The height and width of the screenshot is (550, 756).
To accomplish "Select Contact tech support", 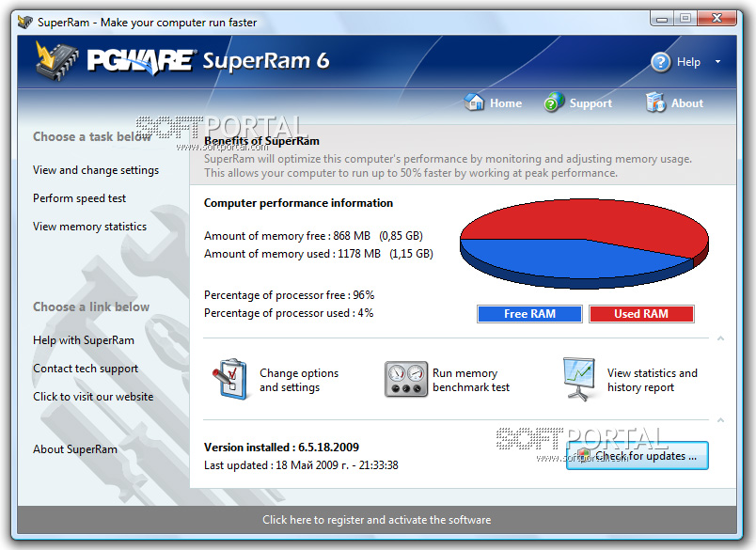I will [x=86, y=369].
